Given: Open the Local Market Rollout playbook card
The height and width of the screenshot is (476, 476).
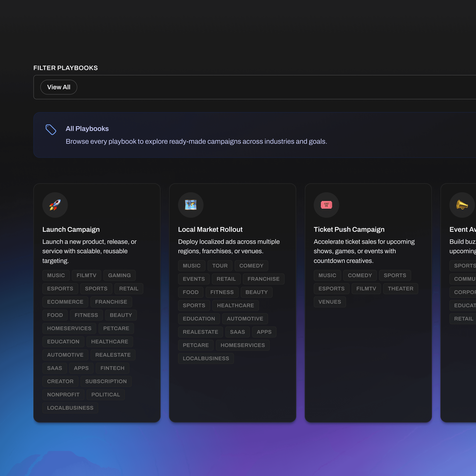Looking at the screenshot, I should point(210,229).
